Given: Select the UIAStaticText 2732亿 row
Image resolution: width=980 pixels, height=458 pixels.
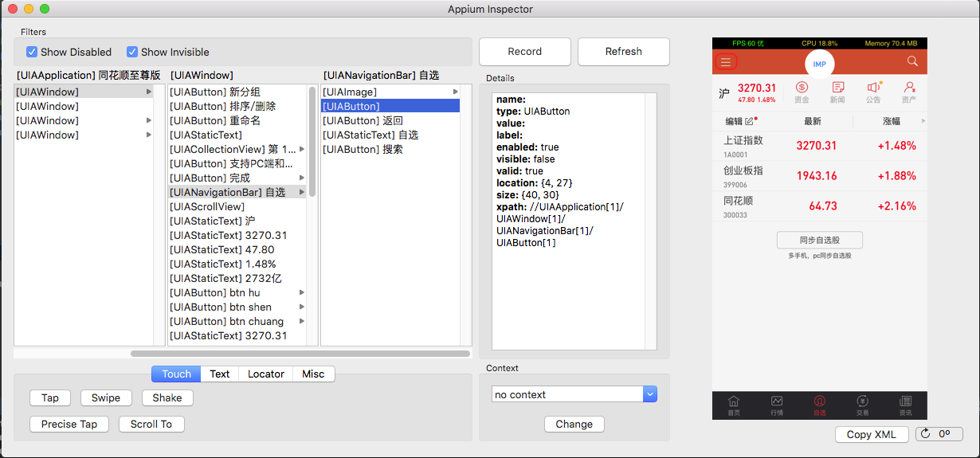Looking at the screenshot, I should coord(237,278).
